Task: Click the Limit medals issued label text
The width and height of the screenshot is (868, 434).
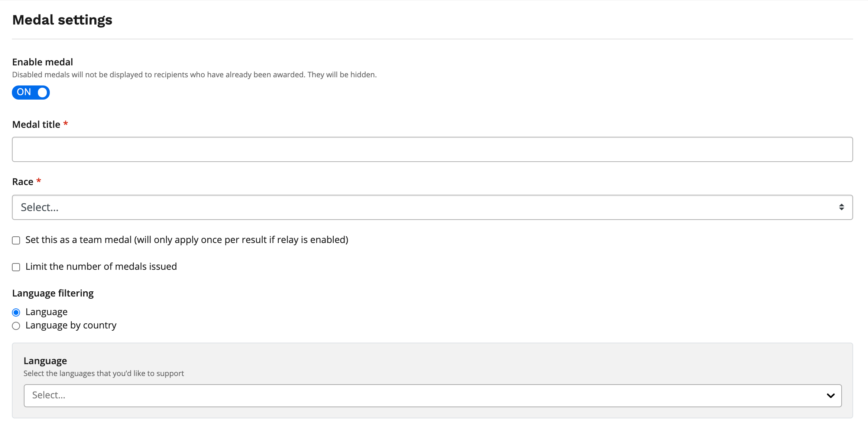Action: [101, 266]
